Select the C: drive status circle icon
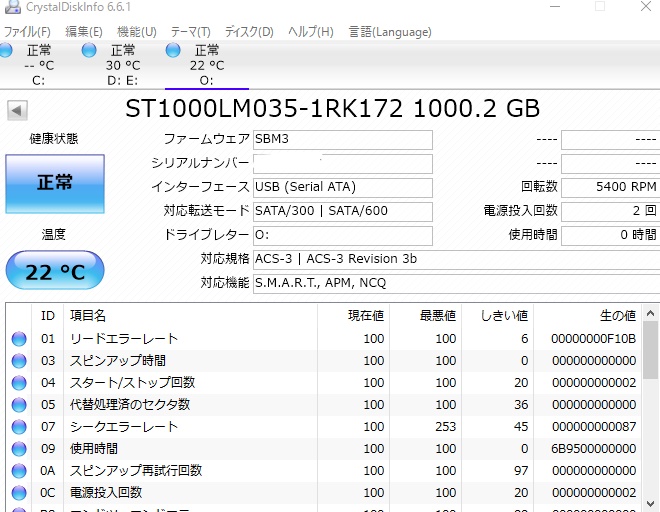The width and height of the screenshot is (660, 512). (x=5, y=50)
